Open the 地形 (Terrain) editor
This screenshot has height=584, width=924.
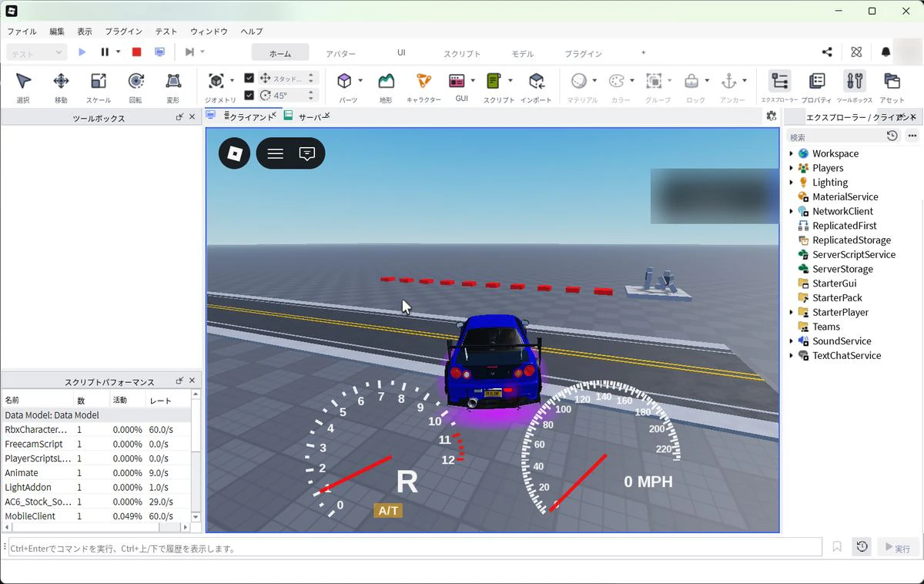tap(386, 87)
